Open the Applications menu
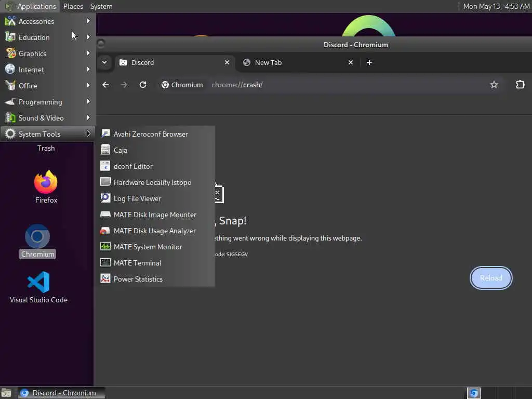The image size is (532, 399). coord(30,6)
